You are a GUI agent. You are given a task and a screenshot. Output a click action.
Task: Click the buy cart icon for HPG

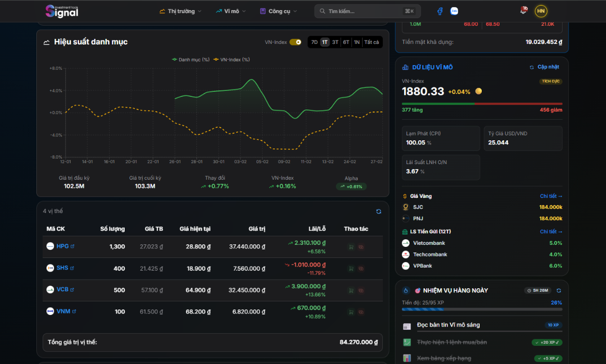point(351,247)
